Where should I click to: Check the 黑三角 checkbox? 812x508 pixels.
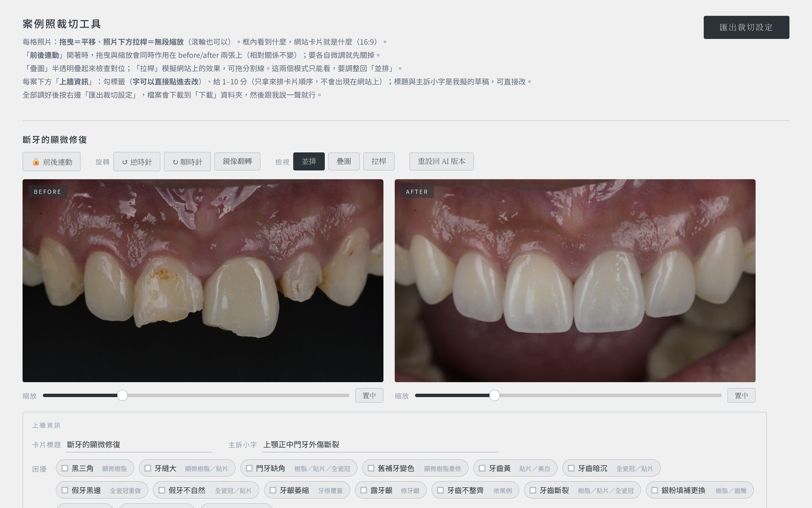click(x=65, y=468)
